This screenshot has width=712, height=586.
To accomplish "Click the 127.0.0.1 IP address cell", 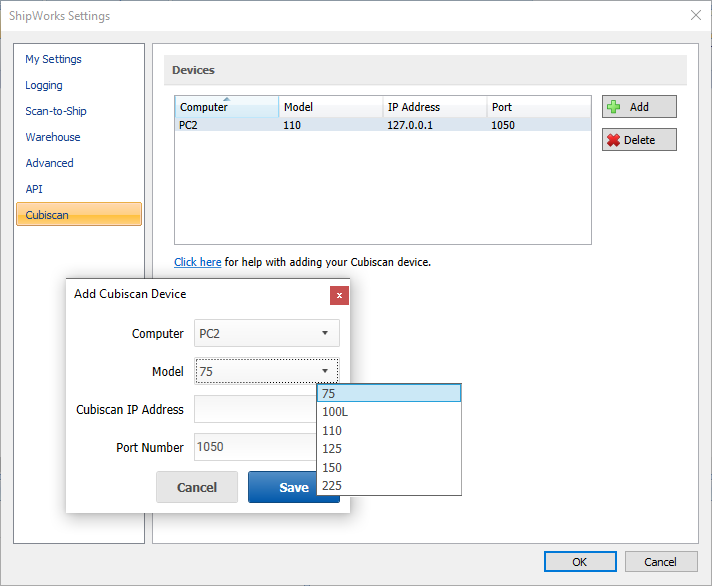I will click(410, 125).
